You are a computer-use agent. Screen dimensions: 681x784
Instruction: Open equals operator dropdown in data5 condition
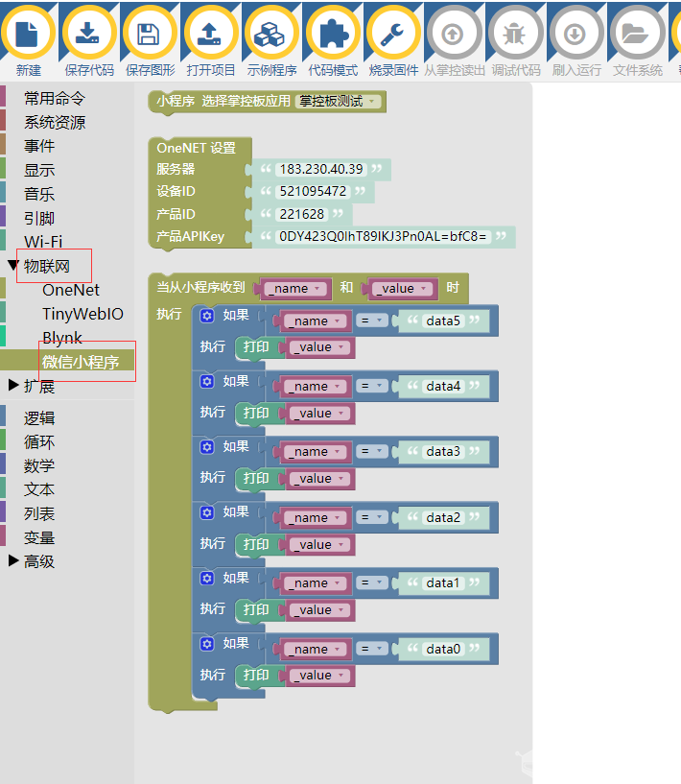(x=372, y=321)
